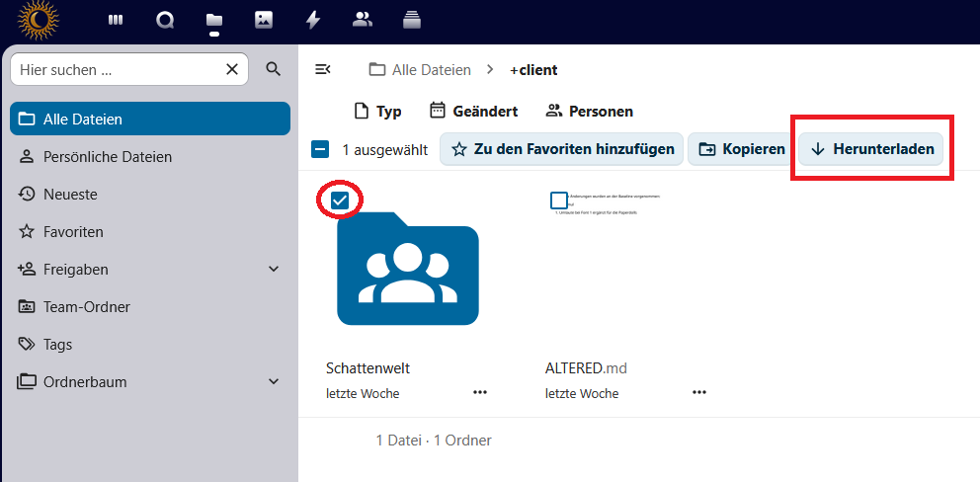Click the Herunterladen button
980x482 pixels.
click(x=871, y=149)
